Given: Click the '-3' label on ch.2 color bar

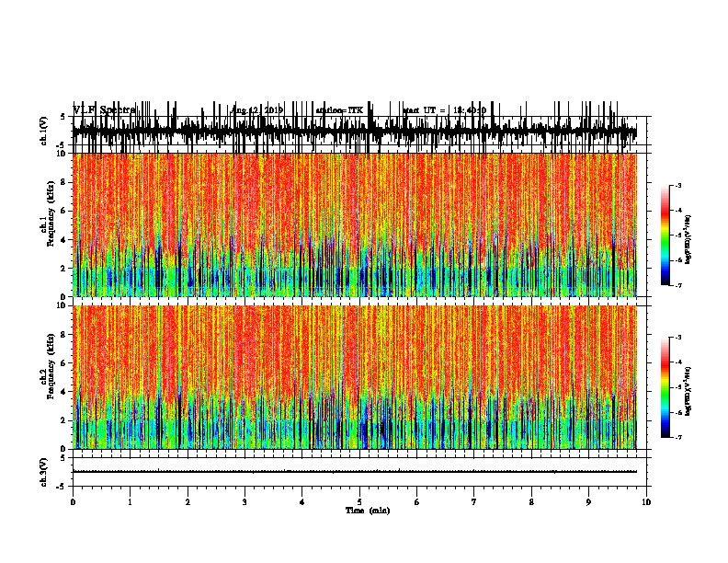Looking at the screenshot, I should point(678,338).
